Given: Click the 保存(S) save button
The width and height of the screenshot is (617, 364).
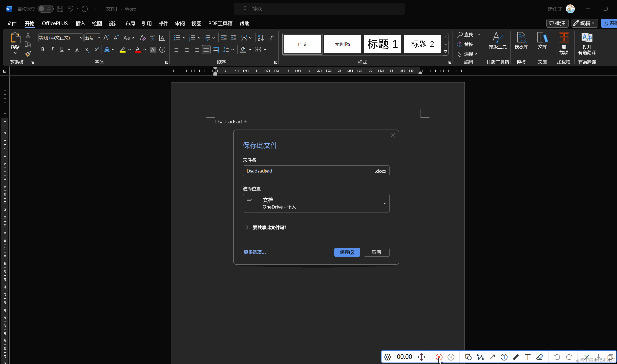Looking at the screenshot, I should pyautogui.click(x=347, y=252).
